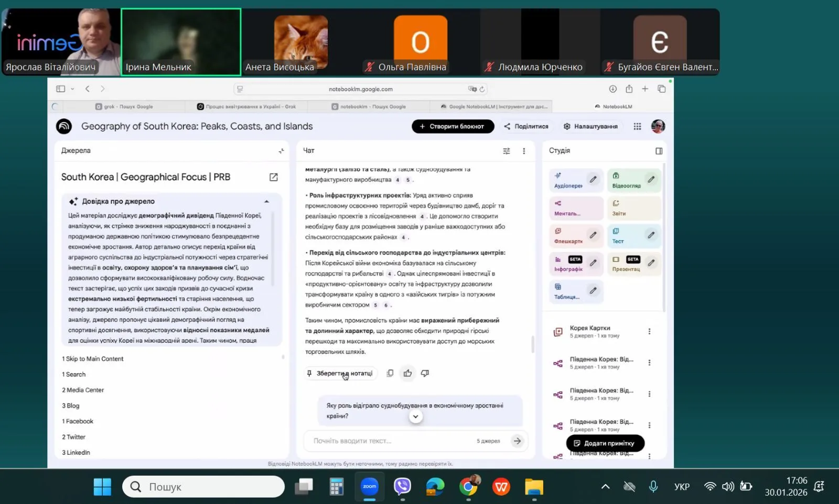The width and height of the screenshot is (839, 504).
Task: Click the Додати примітку button
Action: (x=605, y=443)
